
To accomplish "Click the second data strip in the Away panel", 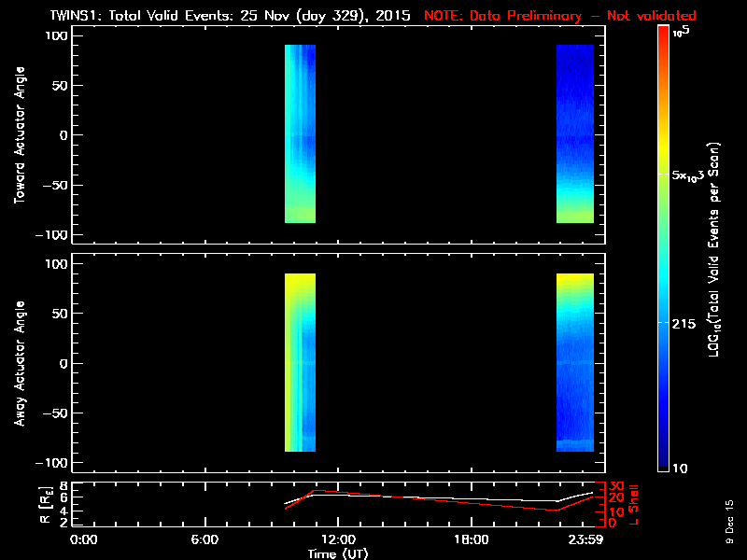I will tap(575, 363).
